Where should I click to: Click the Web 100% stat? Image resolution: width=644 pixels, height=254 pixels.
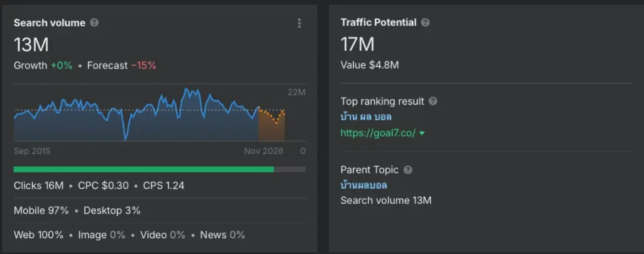[x=38, y=235]
